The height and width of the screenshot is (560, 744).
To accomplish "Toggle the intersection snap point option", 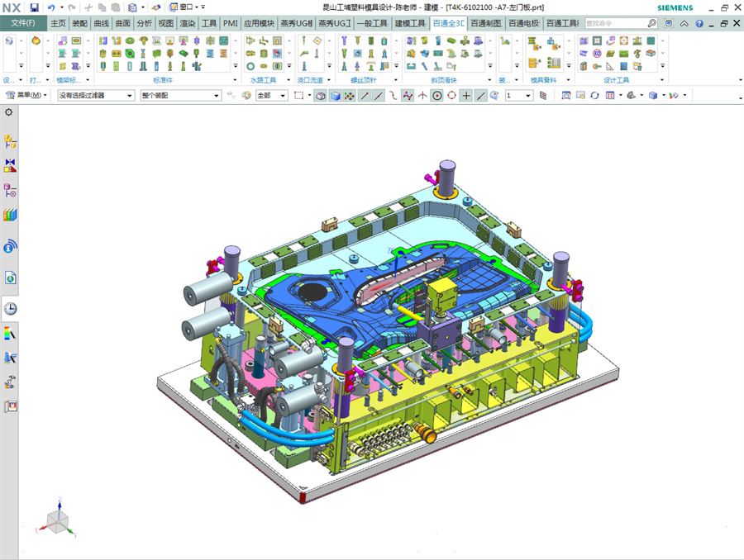I will [x=422, y=96].
